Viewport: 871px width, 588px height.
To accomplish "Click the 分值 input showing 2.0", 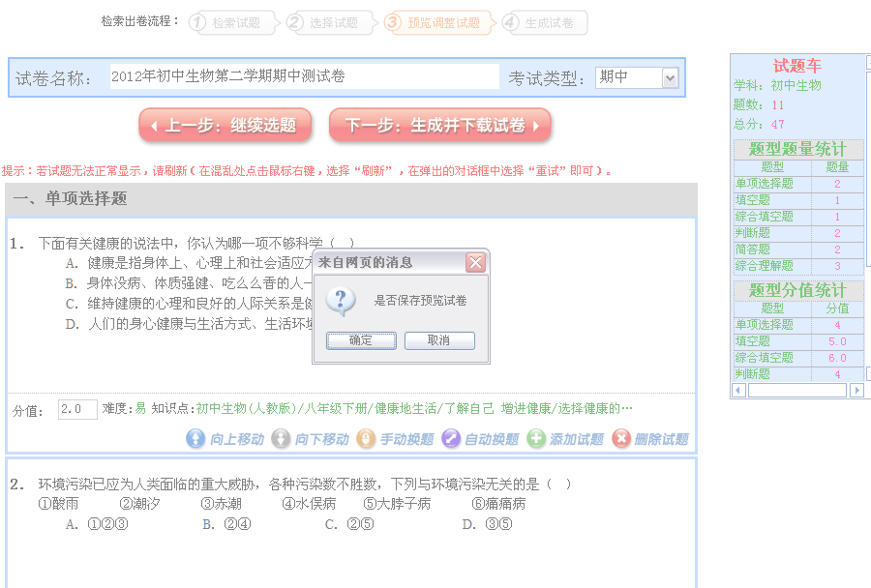I will pyautogui.click(x=77, y=409).
